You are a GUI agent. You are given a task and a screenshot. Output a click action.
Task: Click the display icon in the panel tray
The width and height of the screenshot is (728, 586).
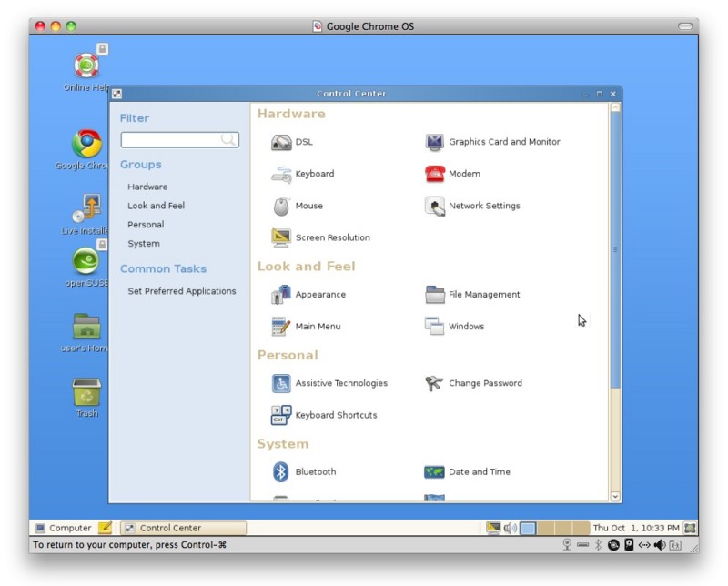pyautogui.click(x=493, y=528)
